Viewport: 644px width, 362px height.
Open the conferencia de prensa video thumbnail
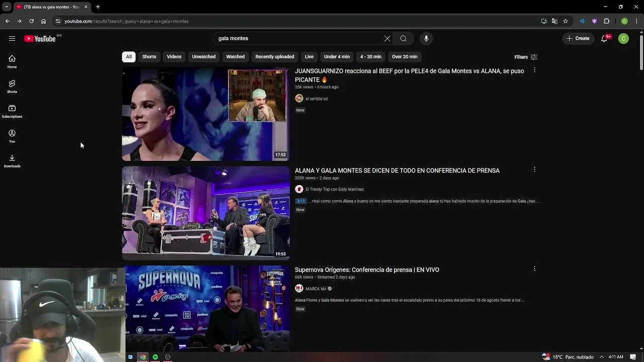(x=206, y=213)
